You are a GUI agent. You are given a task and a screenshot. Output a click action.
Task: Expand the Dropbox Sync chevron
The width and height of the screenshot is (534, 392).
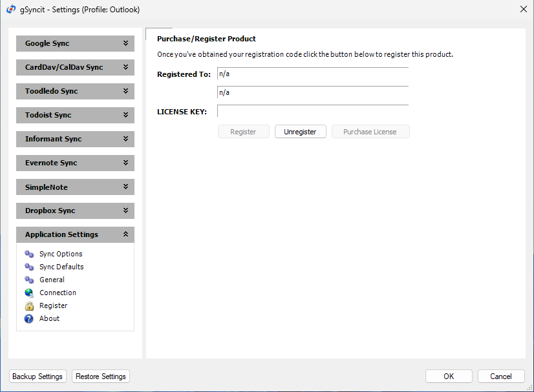click(125, 211)
